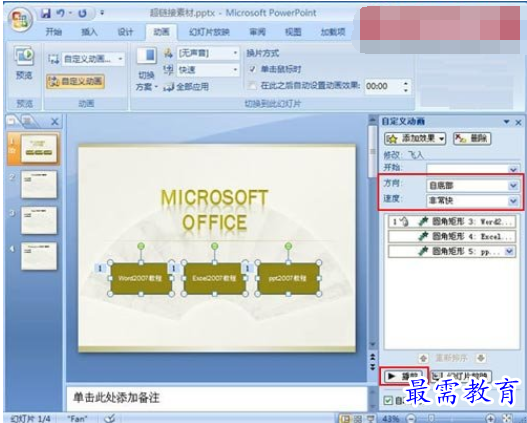
Task: Click the zoom in plus button
Action: (491, 419)
